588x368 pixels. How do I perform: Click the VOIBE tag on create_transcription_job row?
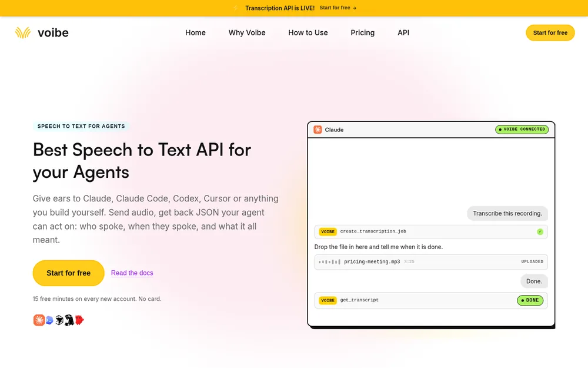pyautogui.click(x=328, y=231)
